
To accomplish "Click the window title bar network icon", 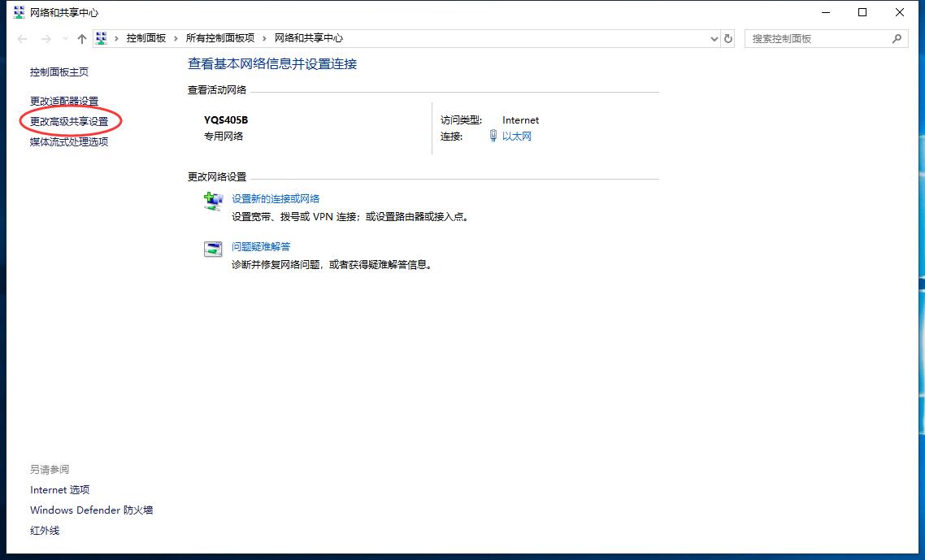I will tap(19, 12).
